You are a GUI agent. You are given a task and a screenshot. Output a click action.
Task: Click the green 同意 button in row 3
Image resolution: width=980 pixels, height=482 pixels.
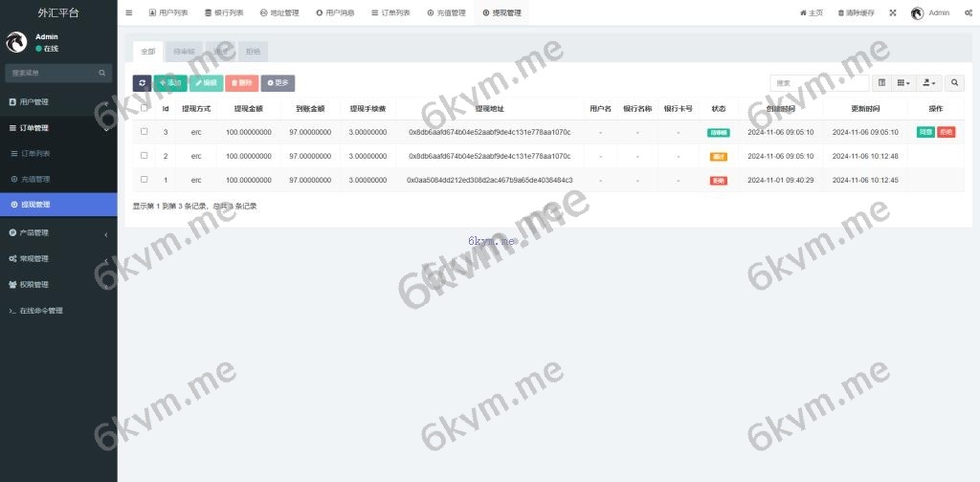pyautogui.click(x=925, y=132)
